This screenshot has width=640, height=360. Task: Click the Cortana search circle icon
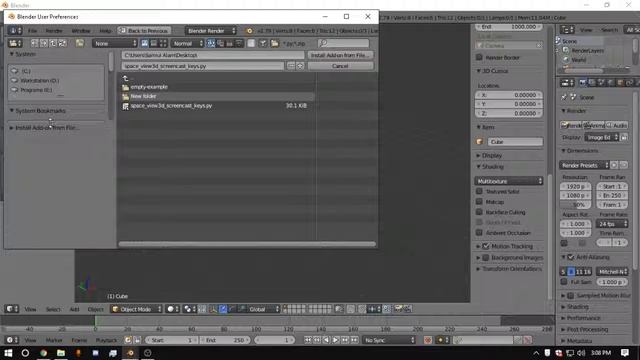(x=25, y=353)
